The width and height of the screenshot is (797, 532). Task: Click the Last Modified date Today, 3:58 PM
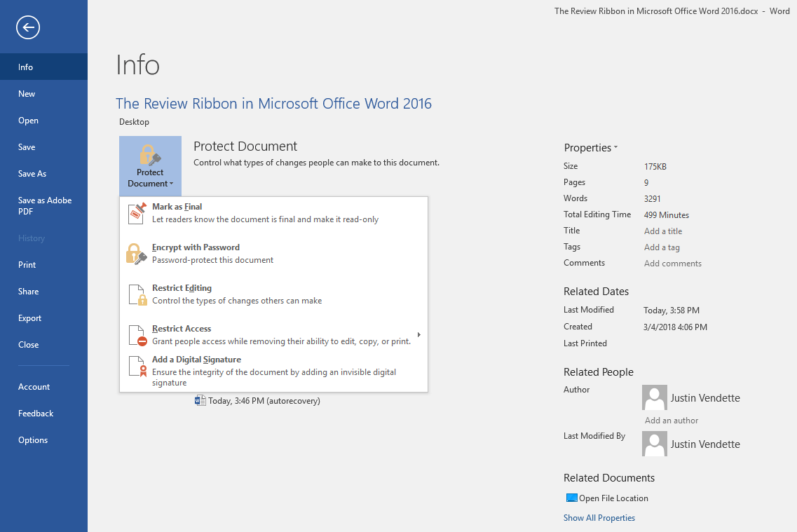[672, 310]
